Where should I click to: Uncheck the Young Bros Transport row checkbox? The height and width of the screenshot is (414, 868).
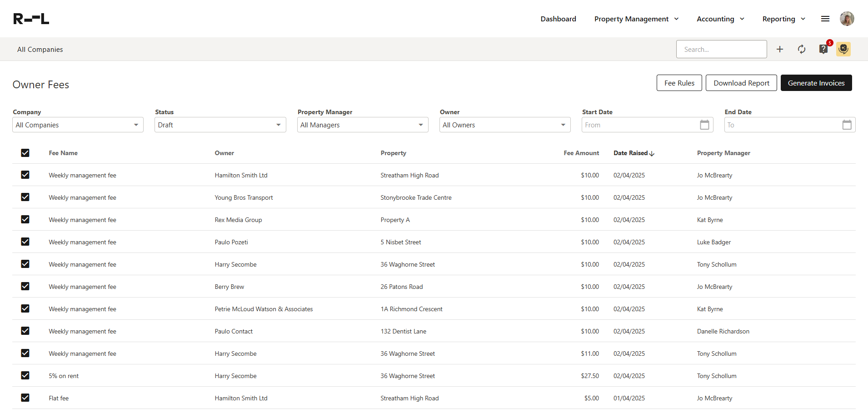tap(25, 197)
